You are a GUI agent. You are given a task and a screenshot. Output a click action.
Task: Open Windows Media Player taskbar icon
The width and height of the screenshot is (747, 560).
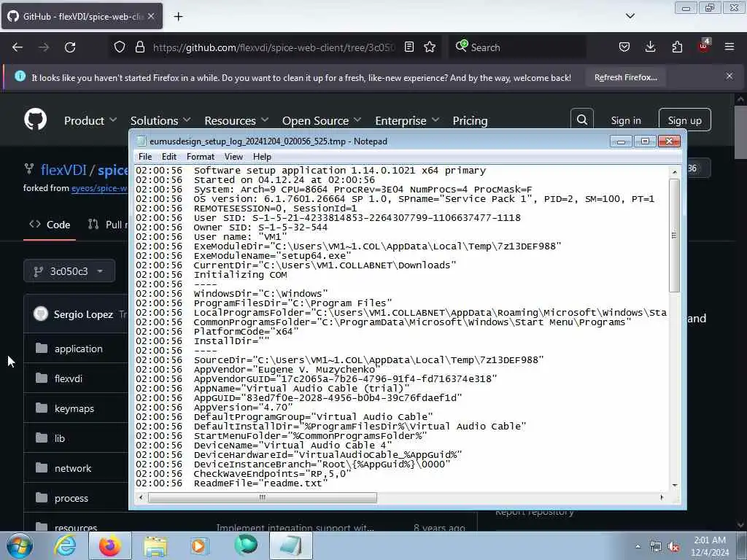pyautogui.click(x=199, y=546)
